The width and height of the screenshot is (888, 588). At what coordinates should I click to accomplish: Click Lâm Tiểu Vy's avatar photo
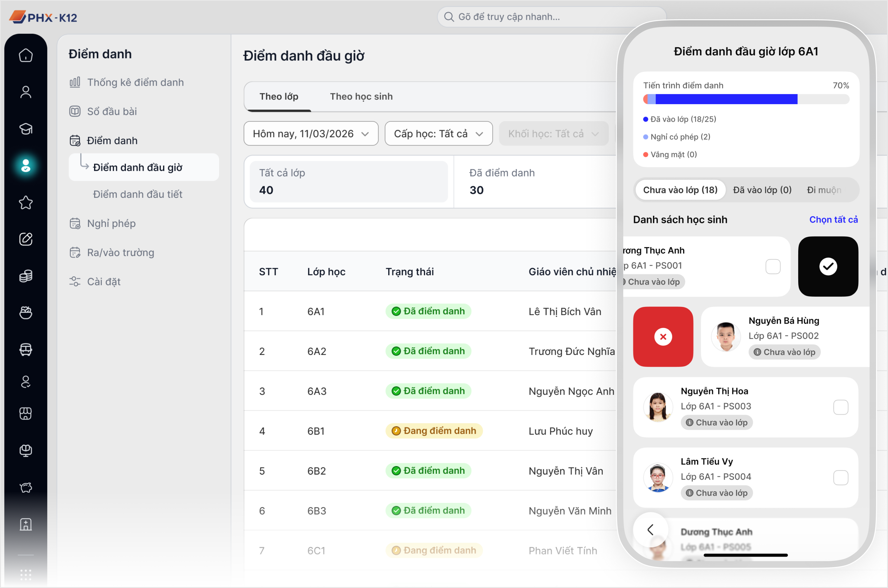[658, 477]
